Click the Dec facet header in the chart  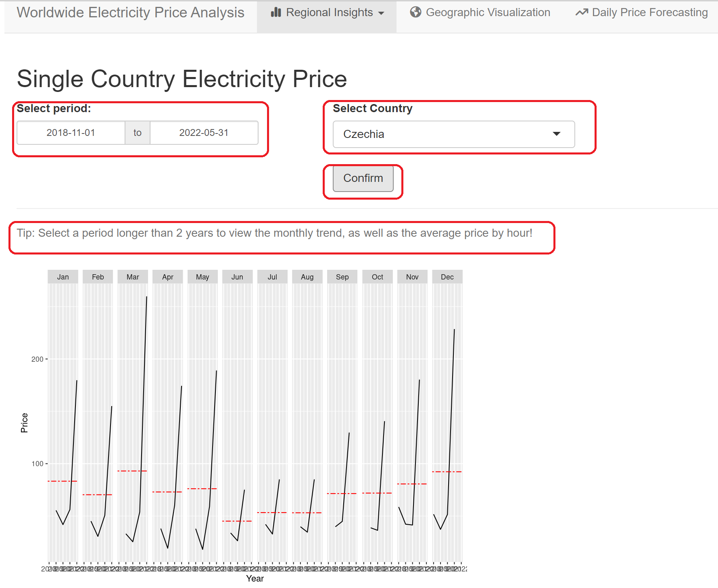tap(447, 277)
